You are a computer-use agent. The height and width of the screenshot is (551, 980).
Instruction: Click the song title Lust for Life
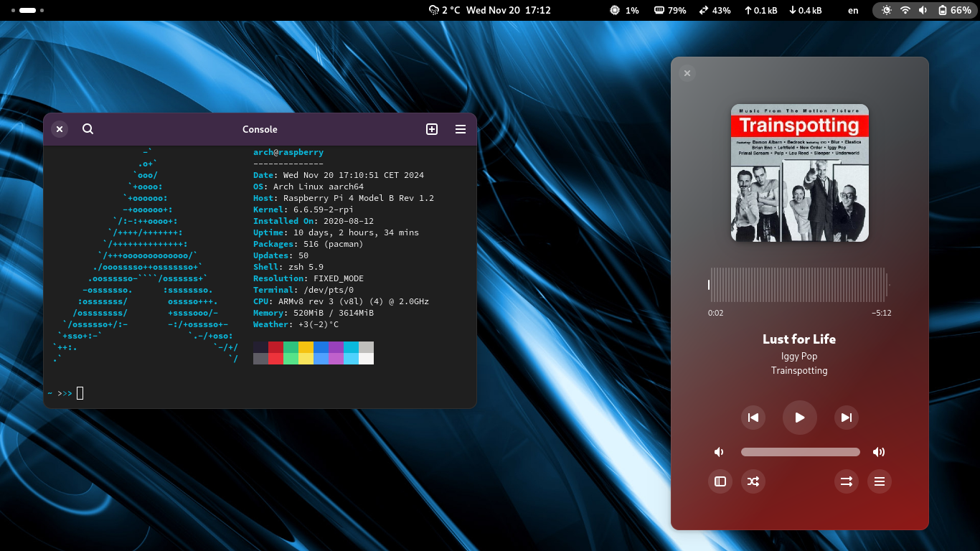tap(799, 339)
